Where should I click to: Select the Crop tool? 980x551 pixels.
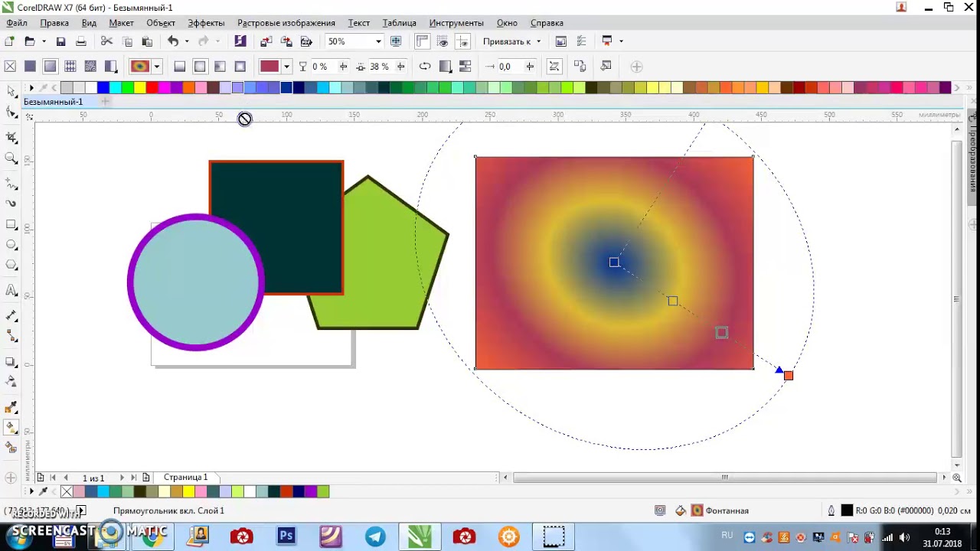click(11, 138)
